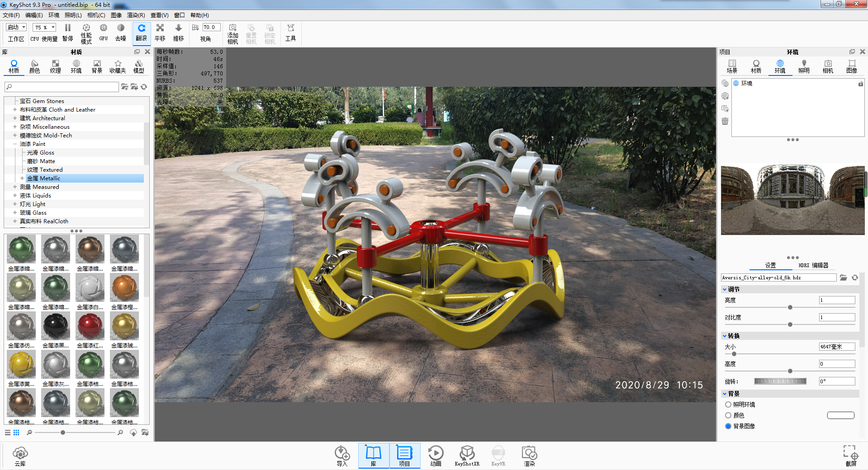868x470 pixels.
Task: Open the 渲染(R) menu
Action: (x=136, y=15)
